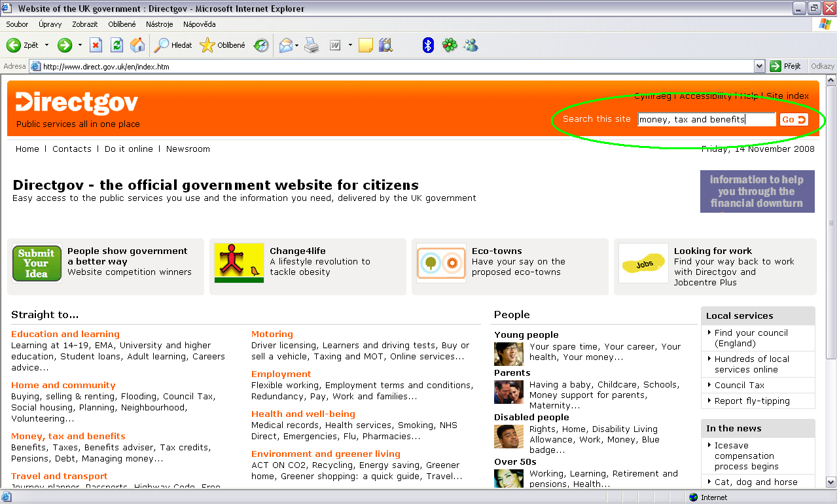Click the Mail envelope toolbar icon

point(285,45)
